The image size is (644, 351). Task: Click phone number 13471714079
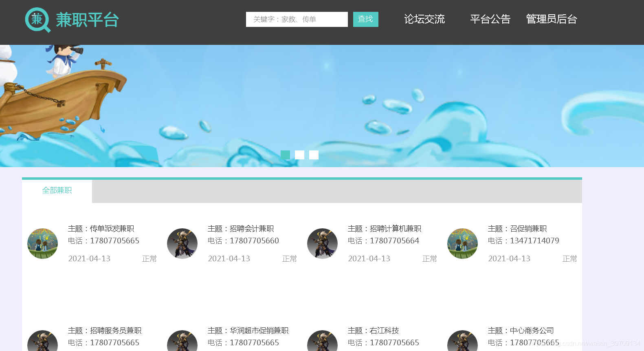click(x=535, y=241)
